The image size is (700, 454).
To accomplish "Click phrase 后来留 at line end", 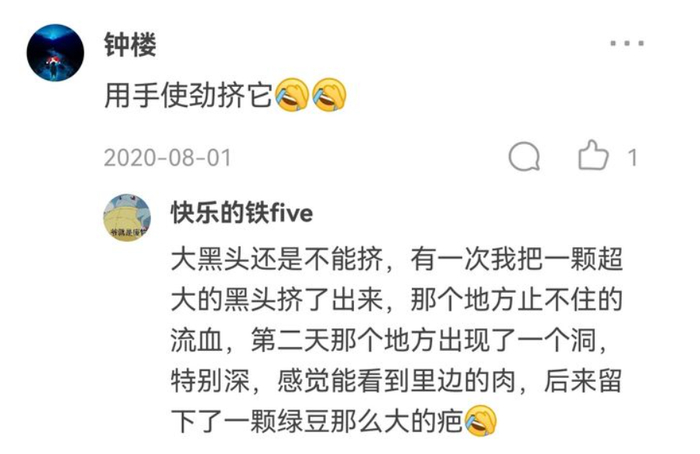I will [583, 381].
